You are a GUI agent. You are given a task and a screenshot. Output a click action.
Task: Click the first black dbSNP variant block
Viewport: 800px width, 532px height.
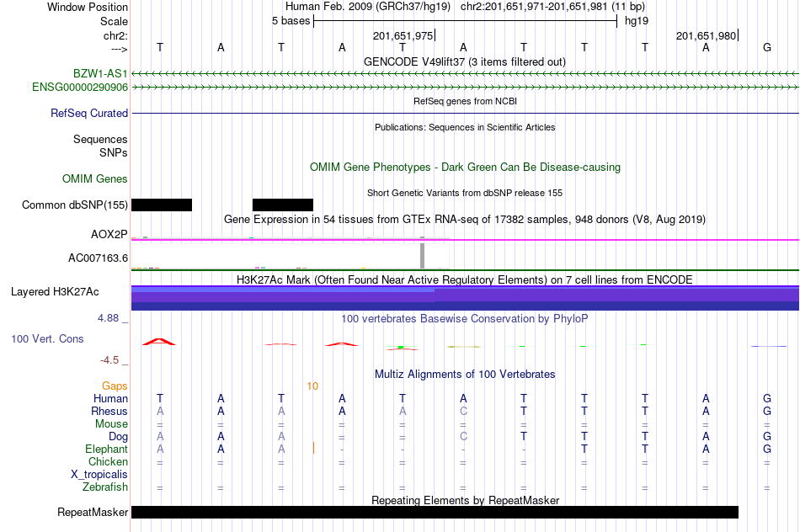pyautogui.click(x=162, y=205)
